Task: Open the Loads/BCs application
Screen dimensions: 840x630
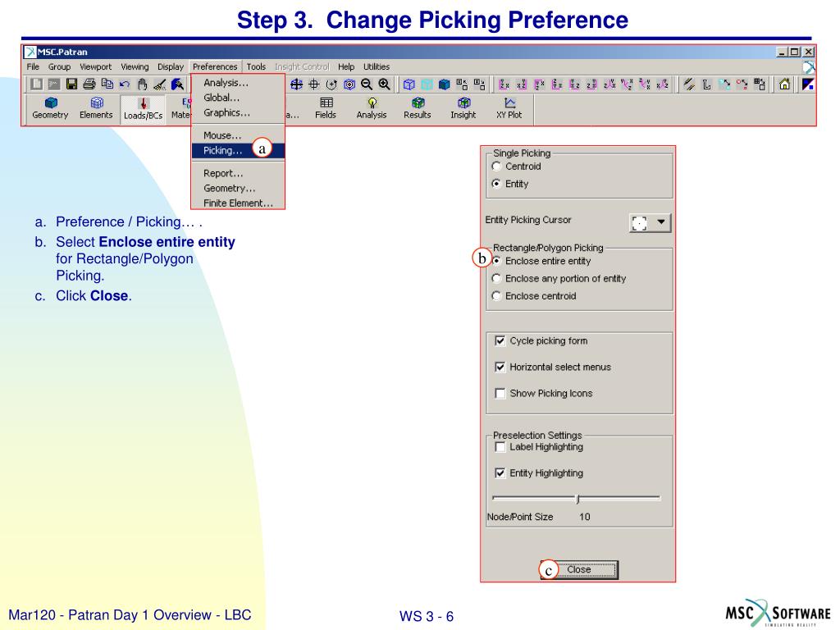Action: tap(143, 109)
